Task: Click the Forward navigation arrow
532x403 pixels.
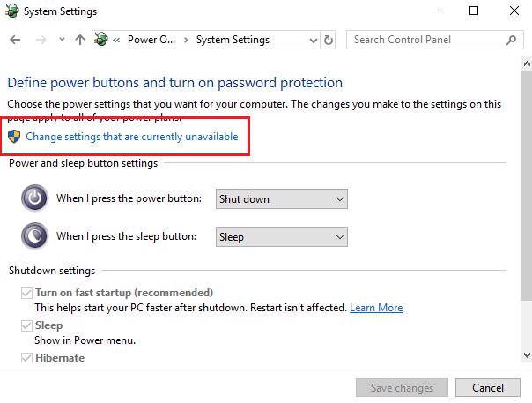Action: click(40, 40)
